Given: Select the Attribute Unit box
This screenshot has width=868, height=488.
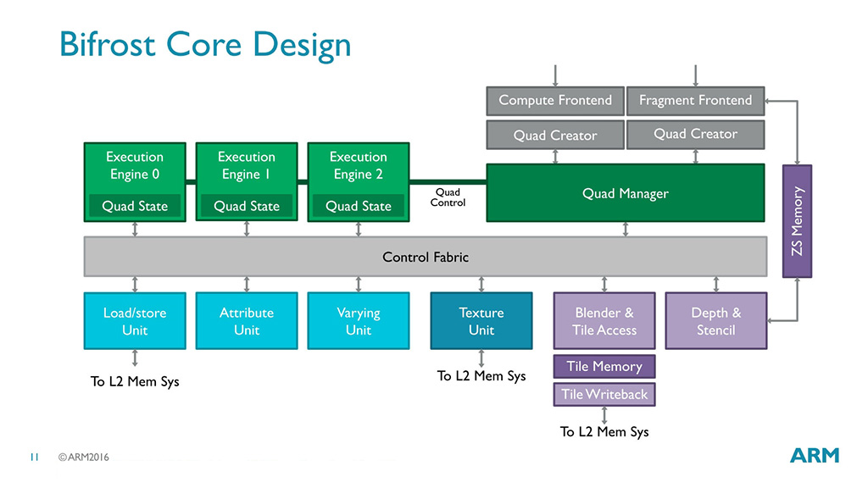Looking at the screenshot, I should coord(247,321).
